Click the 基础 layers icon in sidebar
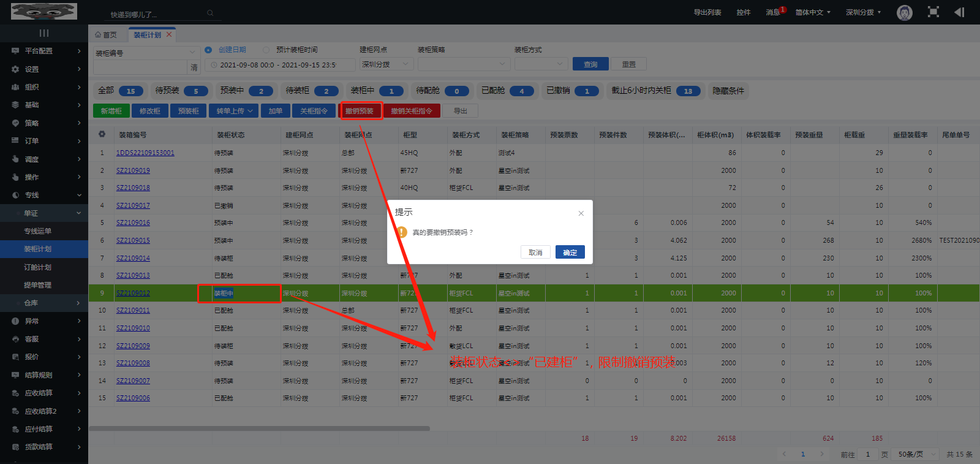The image size is (980, 464). click(15, 105)
